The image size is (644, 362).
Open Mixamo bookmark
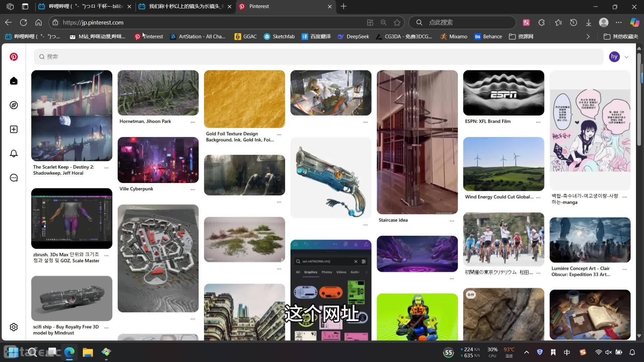(453, 37)
